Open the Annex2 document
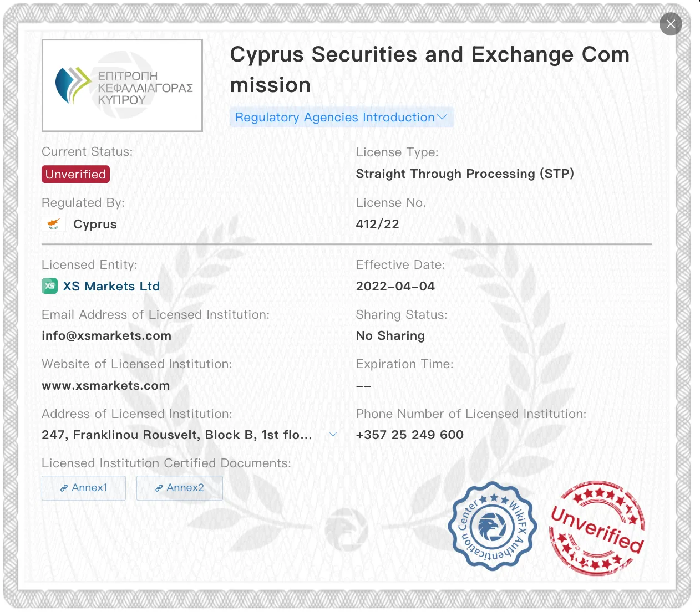 (x=180, y=488)
